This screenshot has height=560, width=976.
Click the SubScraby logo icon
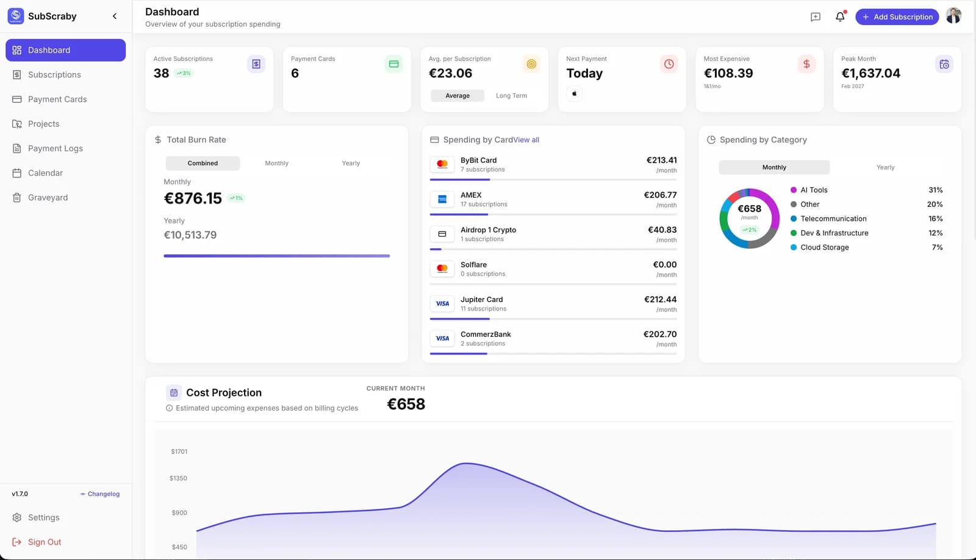point(16,16)
